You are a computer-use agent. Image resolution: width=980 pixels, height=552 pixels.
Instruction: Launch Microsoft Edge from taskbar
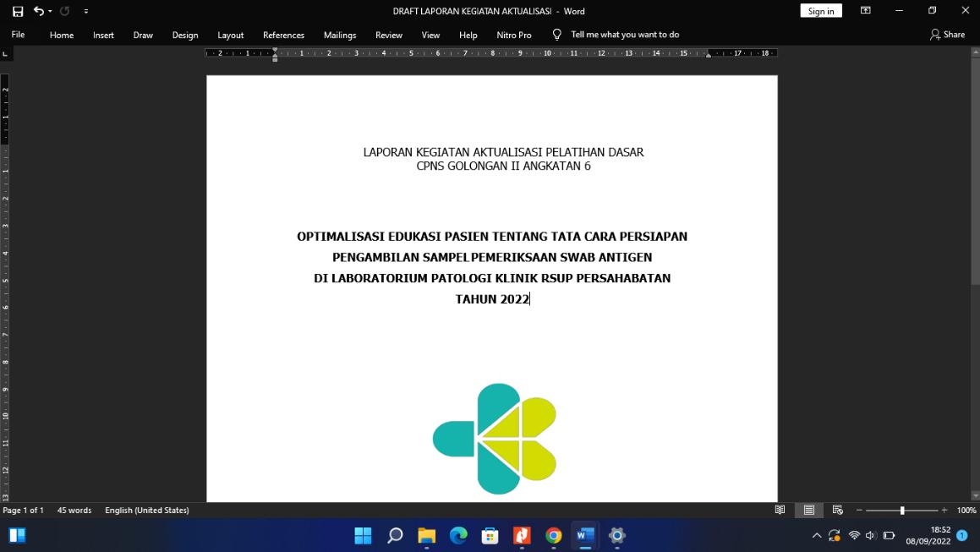click(459, 536)
